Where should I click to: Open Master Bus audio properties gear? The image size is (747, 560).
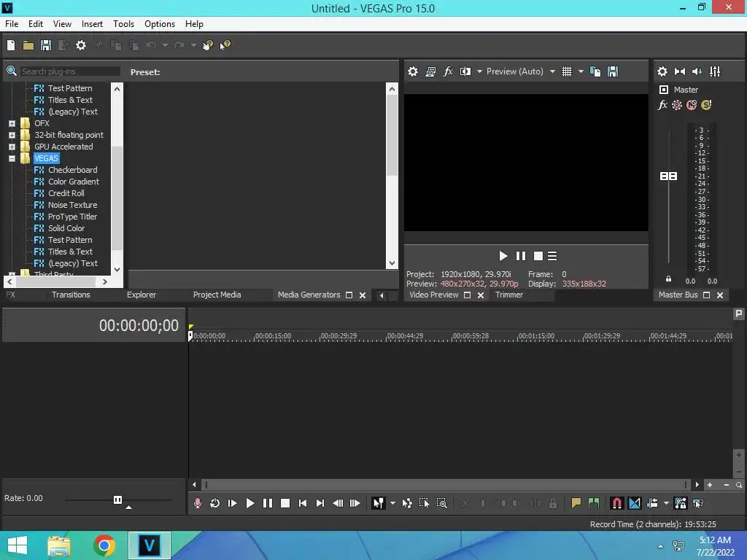[662, 71]
